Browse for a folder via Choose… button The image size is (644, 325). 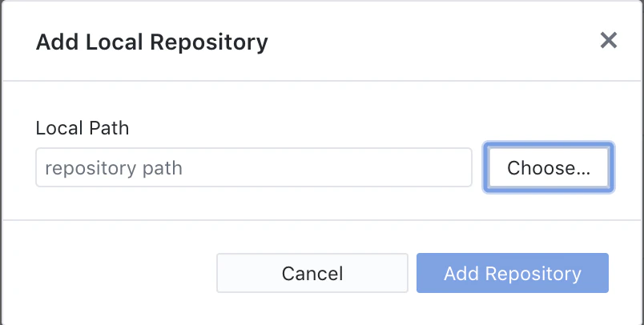pos(549,167)
